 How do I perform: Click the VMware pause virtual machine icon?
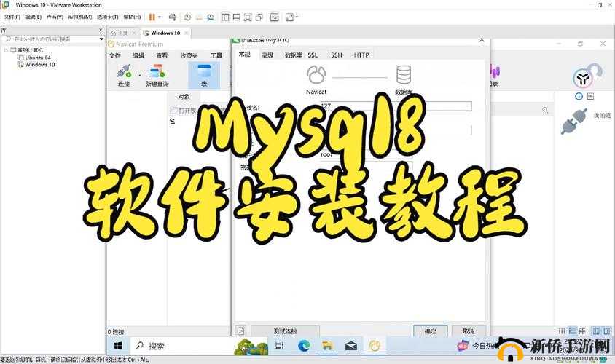point(152,17)
